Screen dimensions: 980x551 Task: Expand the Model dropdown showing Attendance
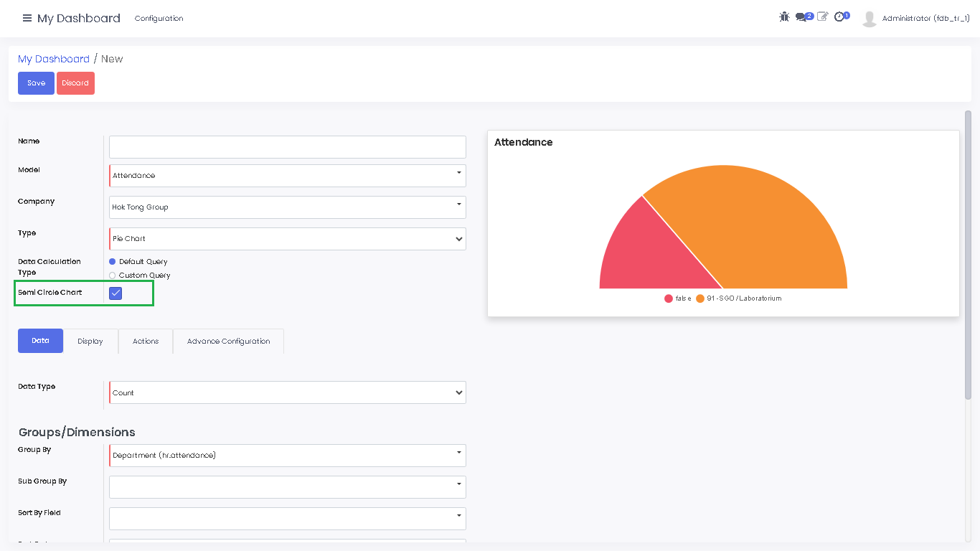point(287,176)
